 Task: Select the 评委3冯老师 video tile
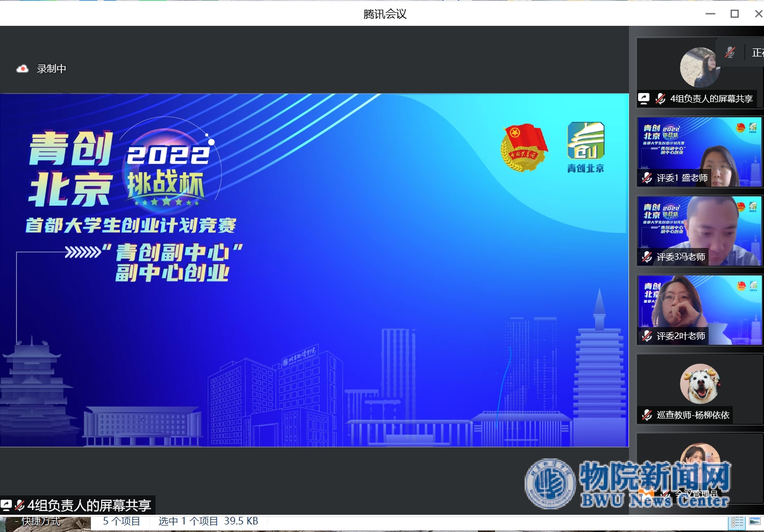[x=699, y=231]
